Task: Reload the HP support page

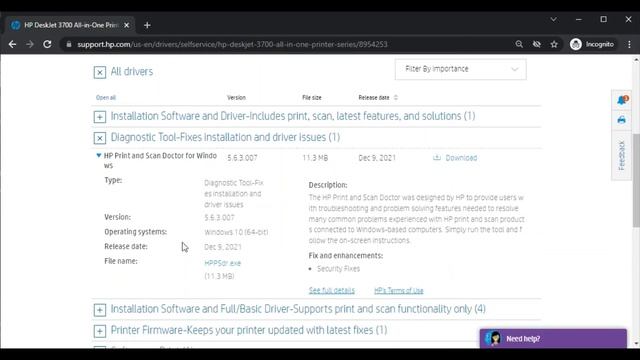Action: point(47,44)
